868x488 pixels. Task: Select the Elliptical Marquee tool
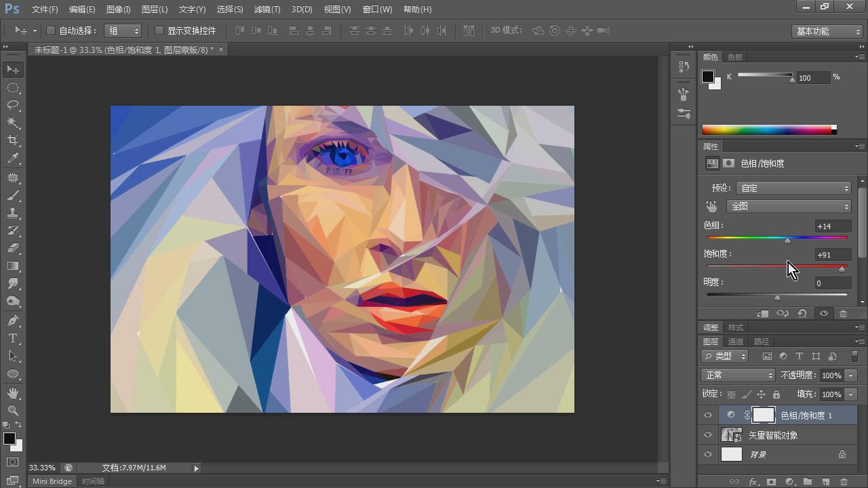coord(13,88)
